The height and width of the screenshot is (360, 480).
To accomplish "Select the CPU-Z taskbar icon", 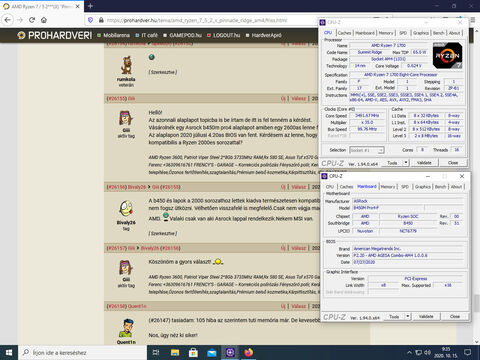I will (230, 353).
